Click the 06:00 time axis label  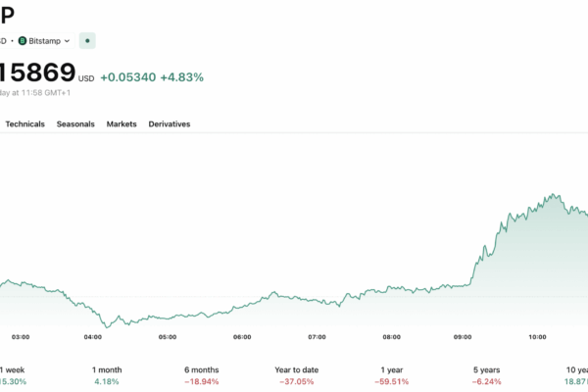tap(242, 337)
